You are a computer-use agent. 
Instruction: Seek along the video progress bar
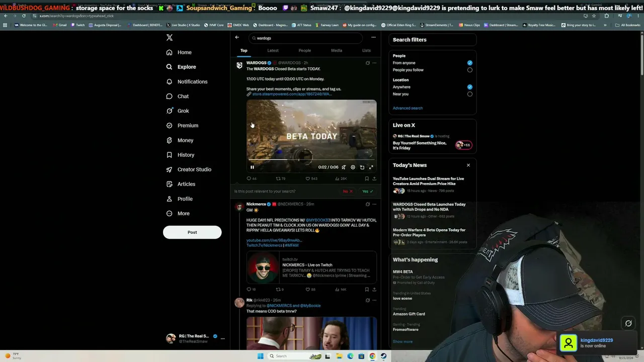[311, 160]
